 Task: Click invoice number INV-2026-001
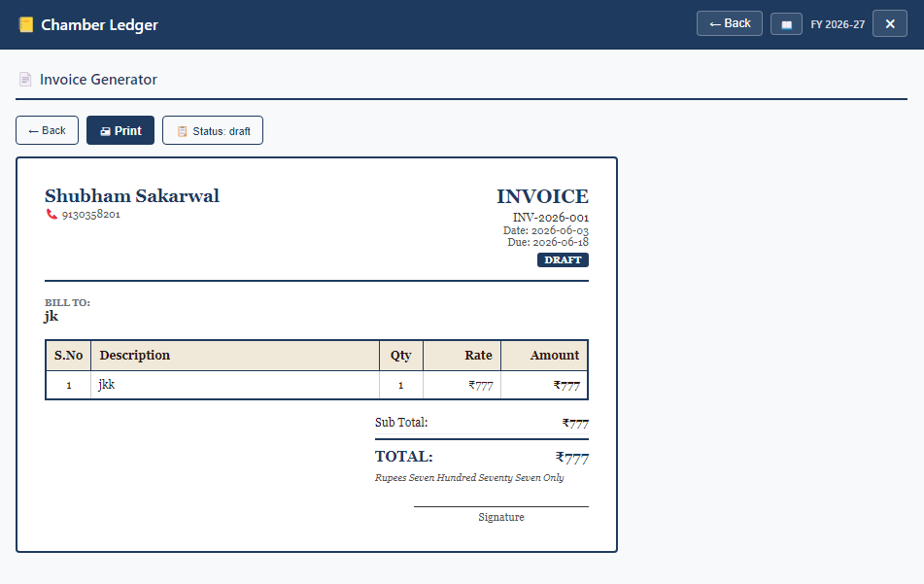pyautogui.click(x=550, y=218)
